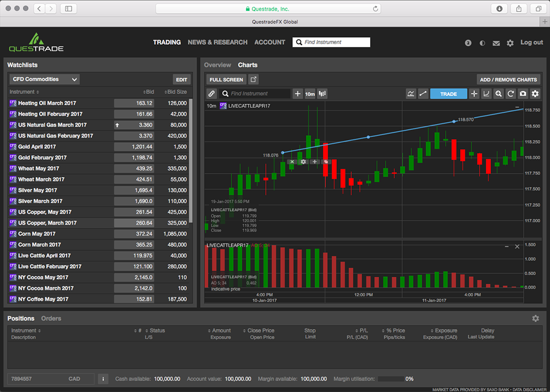
Task: Switch to the Charts tab
Action: pos(247,65)
